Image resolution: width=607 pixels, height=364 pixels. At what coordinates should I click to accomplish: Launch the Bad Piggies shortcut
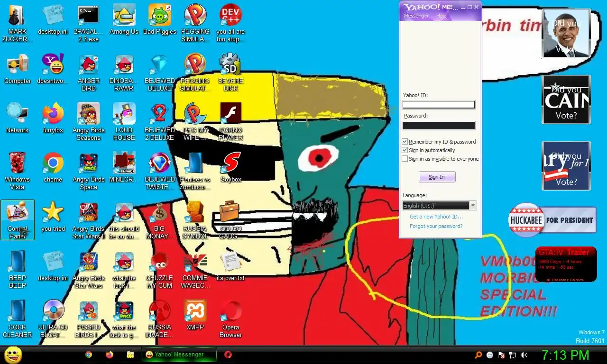tap(159, 20)
